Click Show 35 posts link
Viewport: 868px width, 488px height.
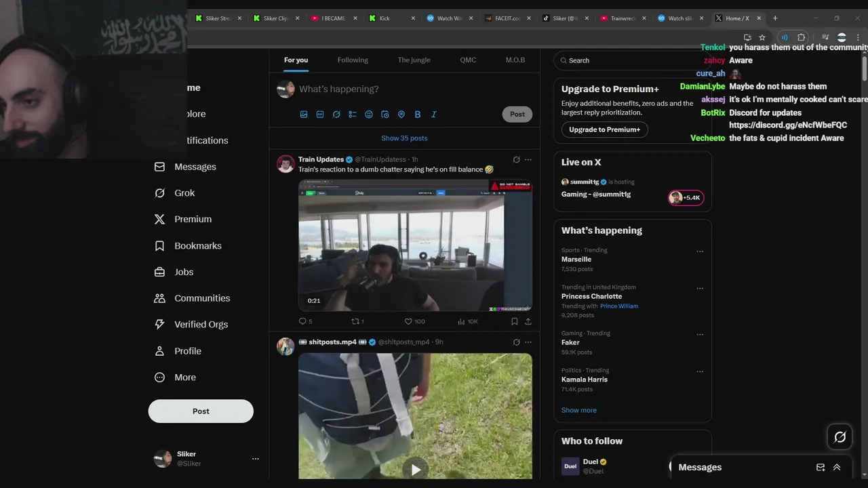tap(404, 138)
